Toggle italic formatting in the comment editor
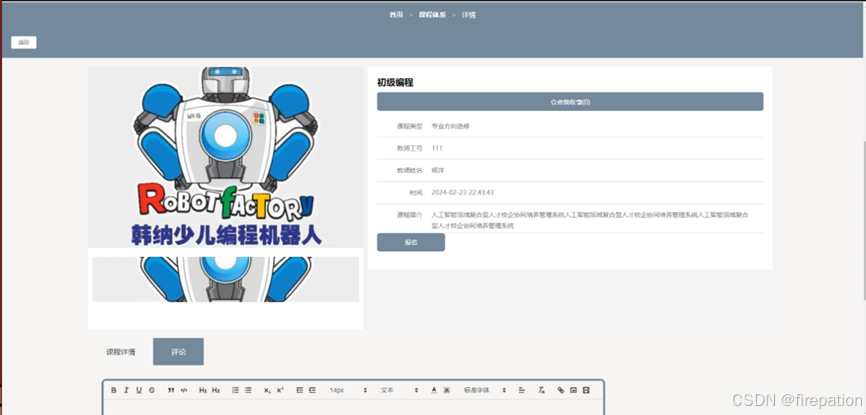Viewport: 866px width, 415px height. 126,390
